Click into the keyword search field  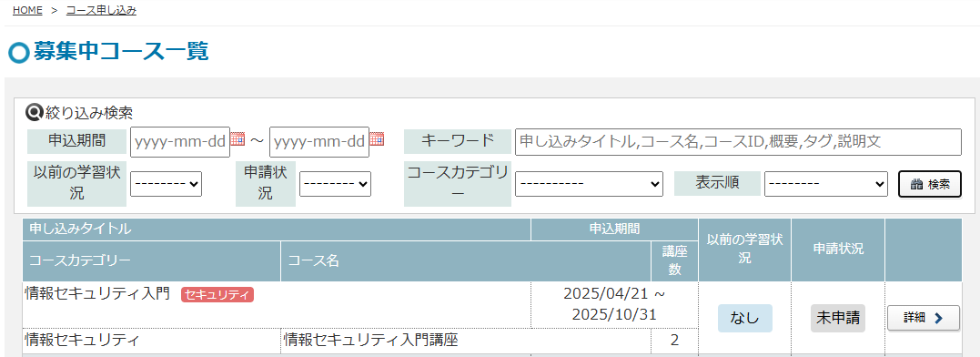click(x=738, y=142)
